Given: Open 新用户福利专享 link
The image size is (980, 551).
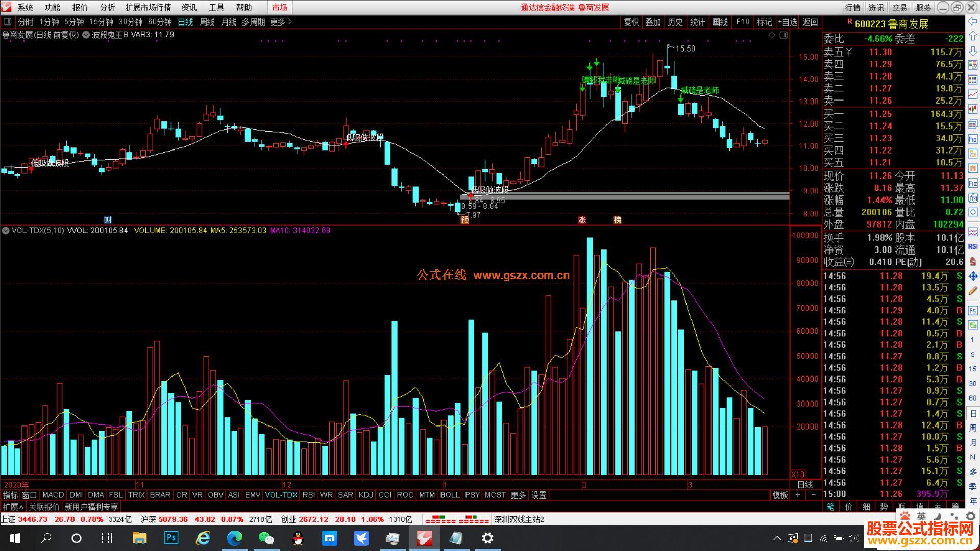Looking at the screenshot, I should click(x=91, y=507).
